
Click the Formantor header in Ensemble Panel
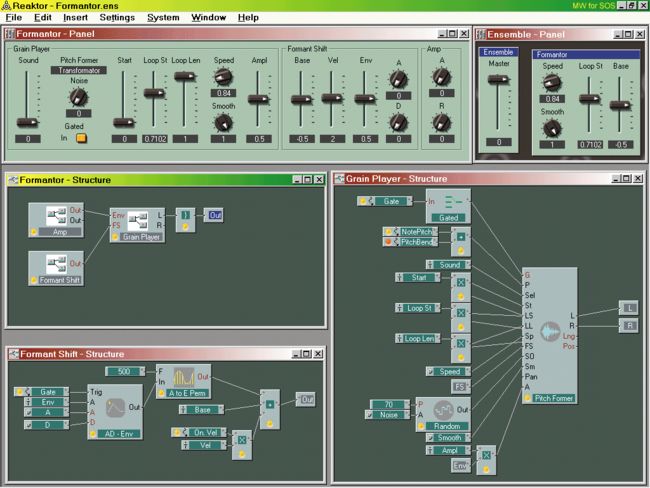pos(586,54)
